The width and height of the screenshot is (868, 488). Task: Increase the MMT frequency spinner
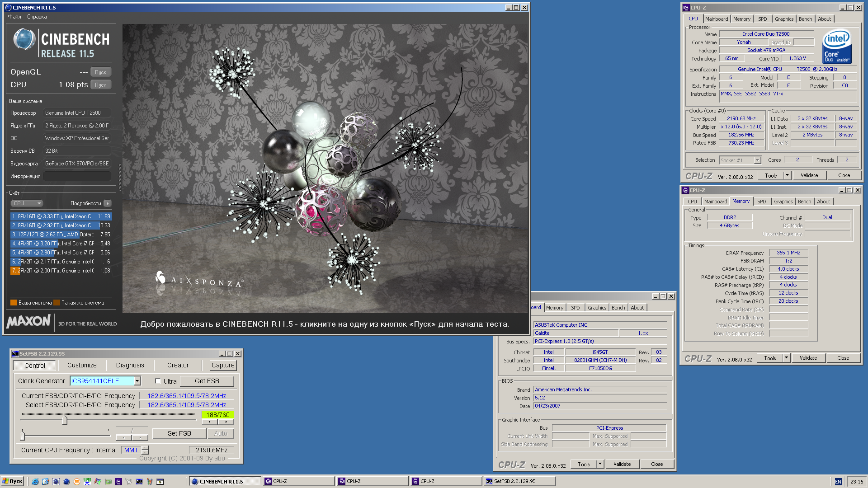145,448
